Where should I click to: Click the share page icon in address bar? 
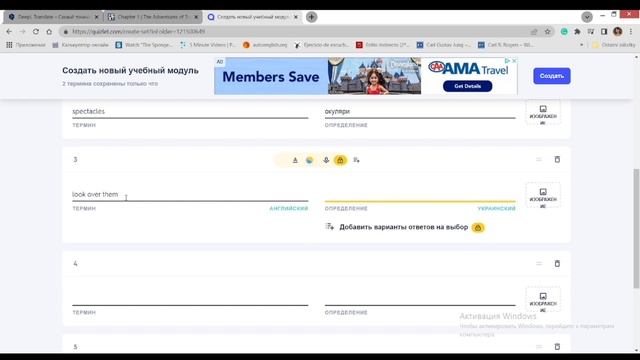534,31
